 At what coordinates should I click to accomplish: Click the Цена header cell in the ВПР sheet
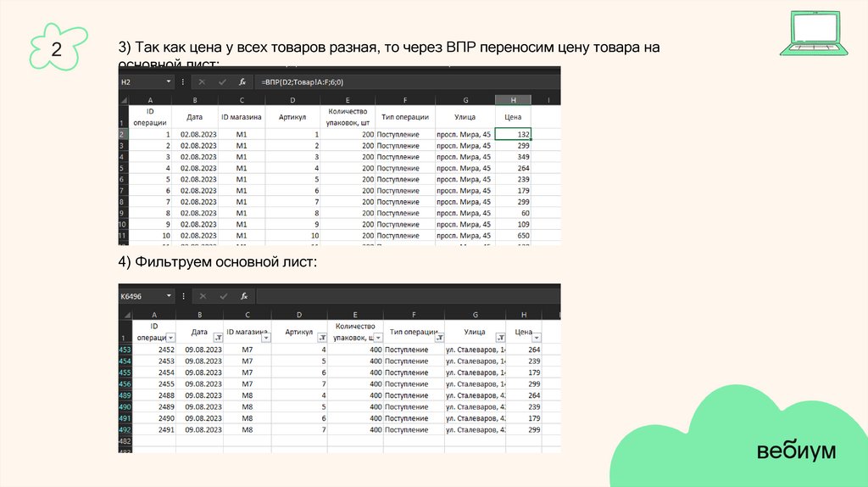[513, 117]
